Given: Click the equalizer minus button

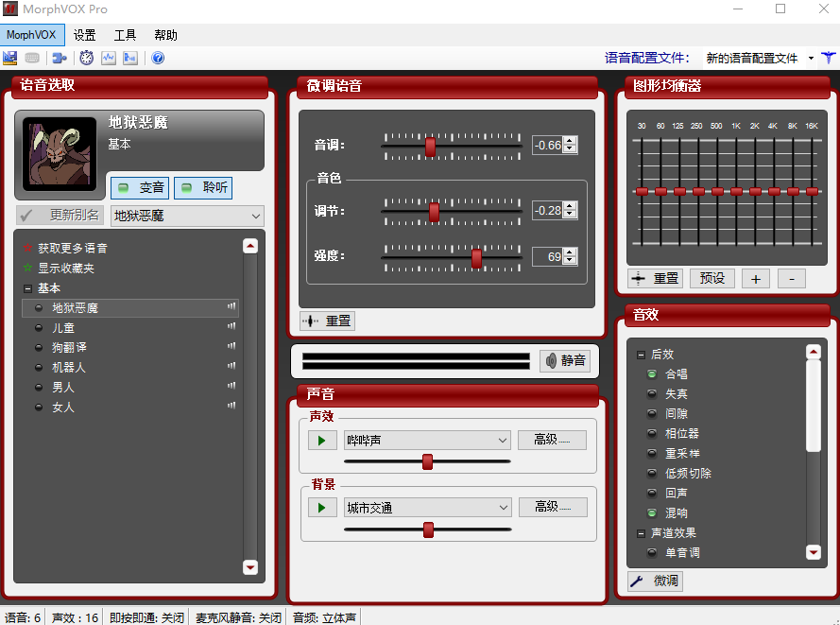Looking at the screenshot, I should point(792,279).
